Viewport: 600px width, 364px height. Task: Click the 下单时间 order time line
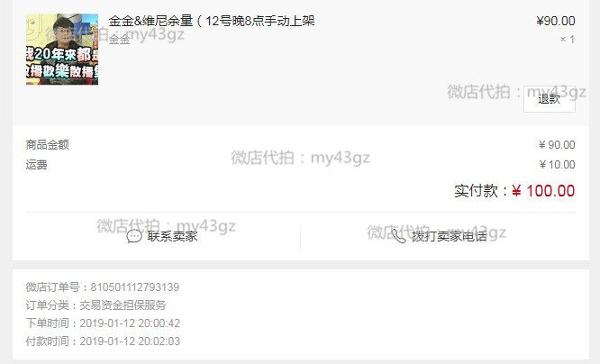click(x=103, y=323)
